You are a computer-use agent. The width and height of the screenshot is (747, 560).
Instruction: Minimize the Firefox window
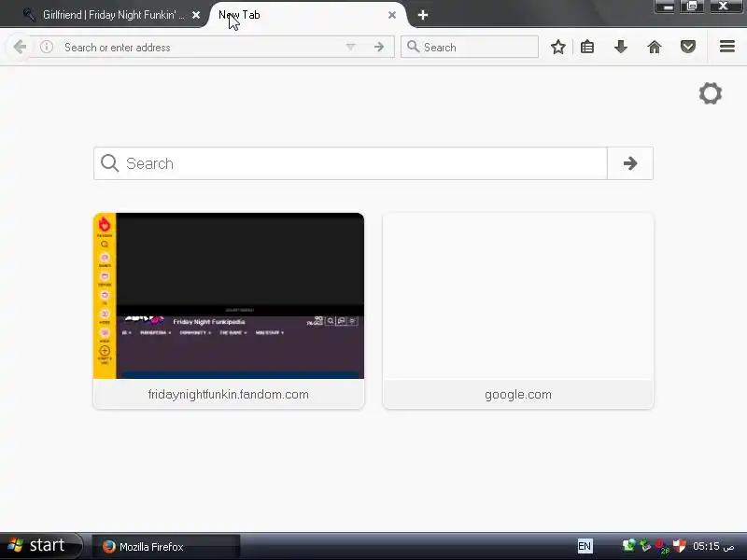pos(664,7)
